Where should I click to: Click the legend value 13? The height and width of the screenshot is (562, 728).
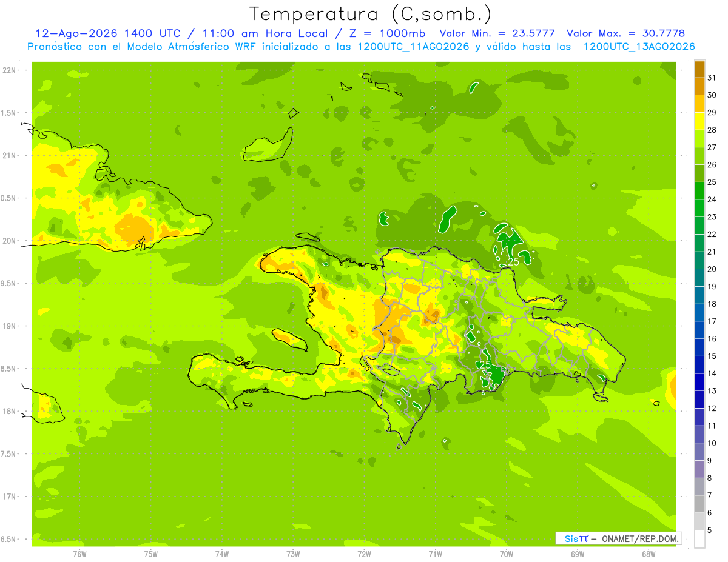[x=712, y=391]
